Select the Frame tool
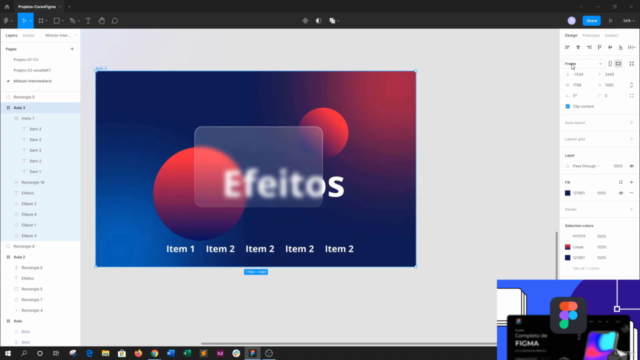The height and width of the screenshot is (360, 640). 41,21
